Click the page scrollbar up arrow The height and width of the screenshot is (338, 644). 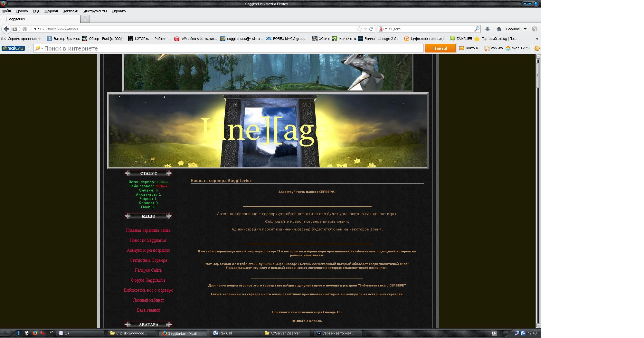pyautogui.click(x=538, y=57)
